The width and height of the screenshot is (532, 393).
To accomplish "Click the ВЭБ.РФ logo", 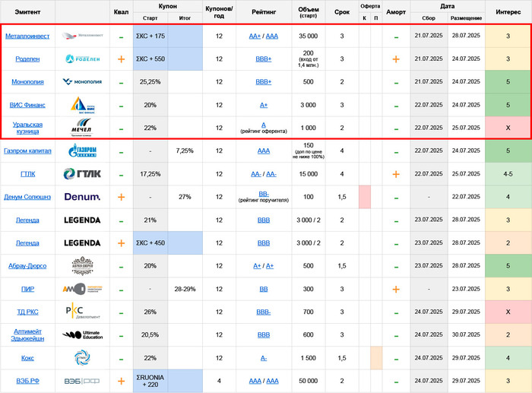I will tap(82, 381).
